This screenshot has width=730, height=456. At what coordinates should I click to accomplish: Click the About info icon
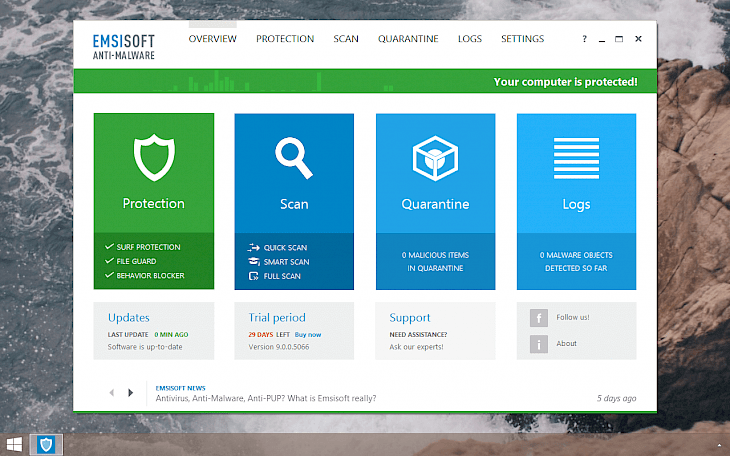(x=539, y=344)
